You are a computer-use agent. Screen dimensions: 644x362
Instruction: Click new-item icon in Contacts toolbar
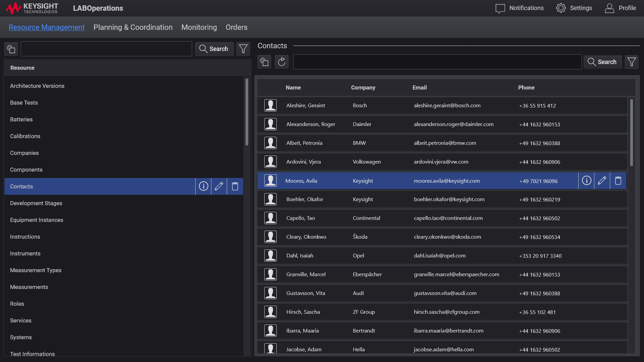click(x=264, y=62)
